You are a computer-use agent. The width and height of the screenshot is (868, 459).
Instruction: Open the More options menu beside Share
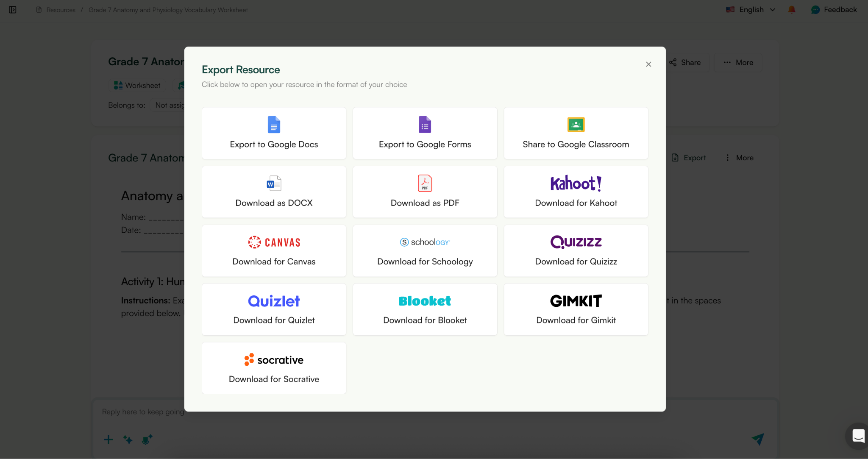point(737,62)
